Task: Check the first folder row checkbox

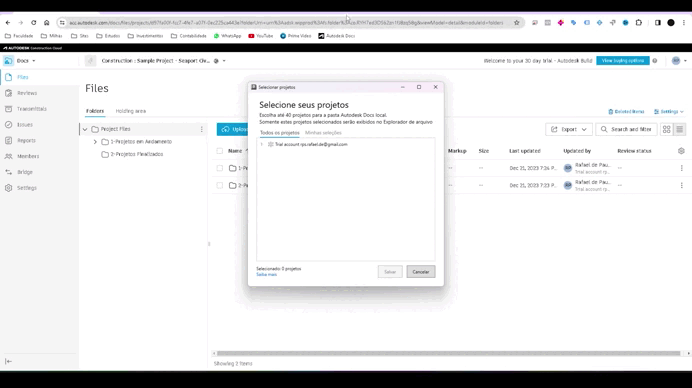Action: coord(220,168)
